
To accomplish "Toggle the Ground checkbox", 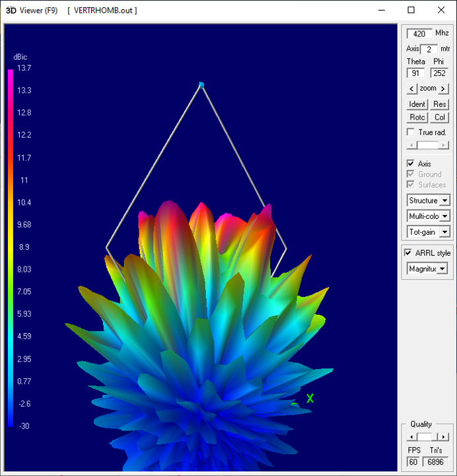I will (x=411, y=175).
